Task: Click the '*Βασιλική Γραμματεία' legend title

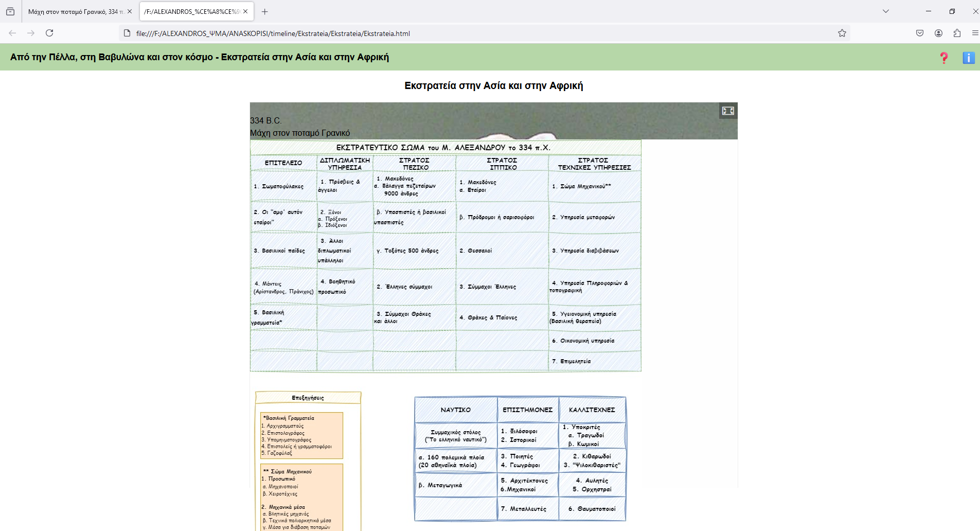Action: (289, 418)
